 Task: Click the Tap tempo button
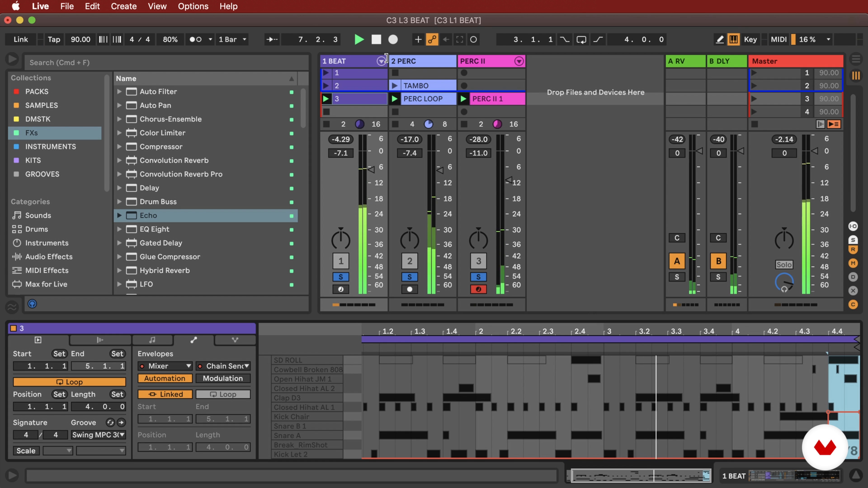[x=54, y=39]
